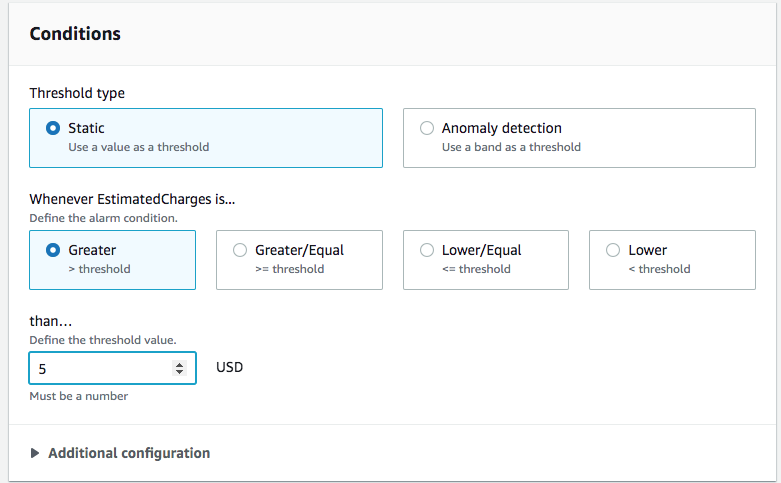Viewport: 781px width, 483px height.
Task: Click the 'Use a band as a threshold' card text
Action: click(511, 147)
